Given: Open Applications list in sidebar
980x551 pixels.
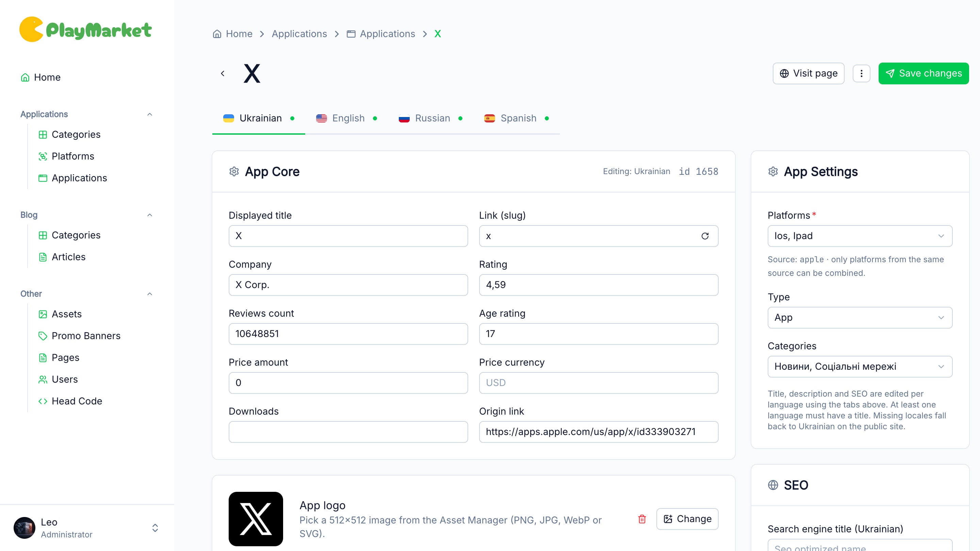Looking at the screenshot, I should point(73,178).
